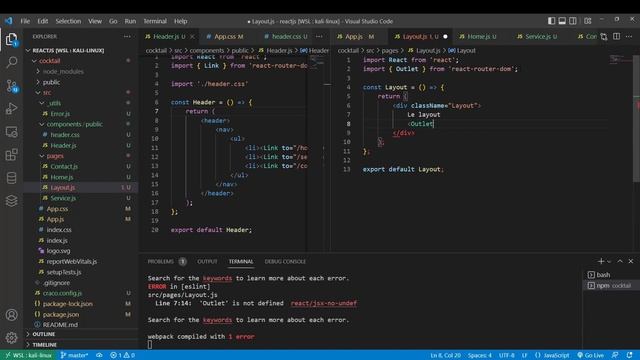
Task: Open the Selection menu
Action: coord(68,21)
